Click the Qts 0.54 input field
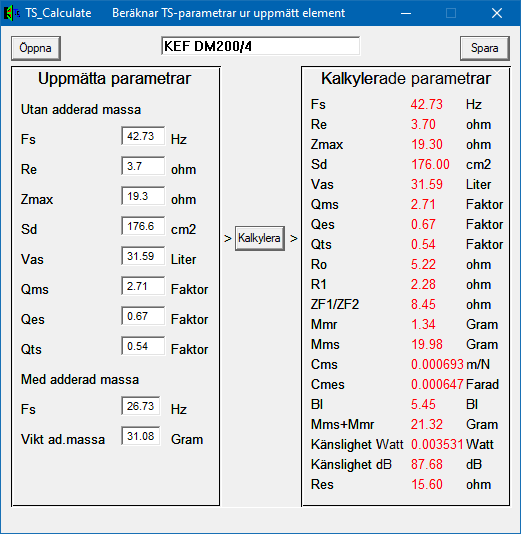 (x=143, y=346)
